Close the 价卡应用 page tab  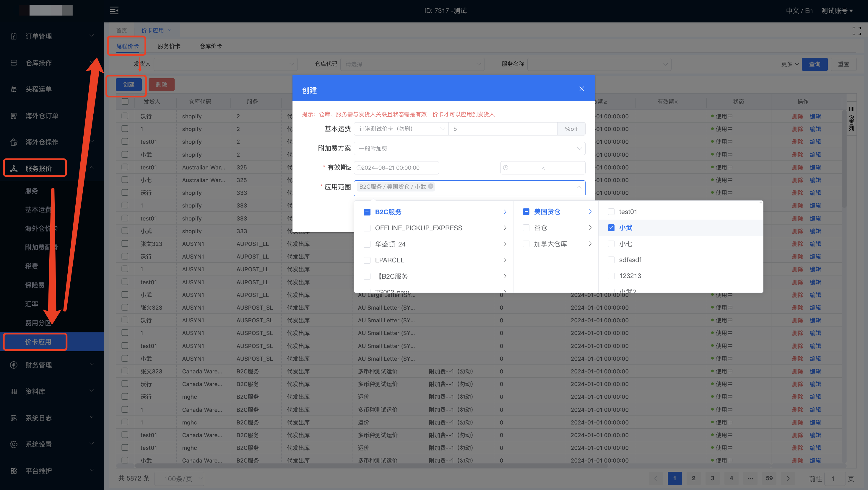tap(170, 30)
